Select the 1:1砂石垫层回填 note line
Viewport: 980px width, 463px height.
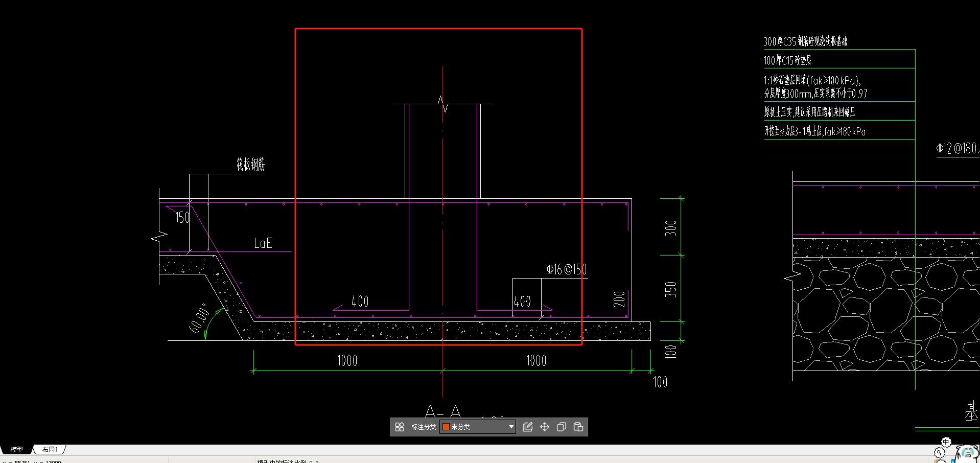[812, 80]
